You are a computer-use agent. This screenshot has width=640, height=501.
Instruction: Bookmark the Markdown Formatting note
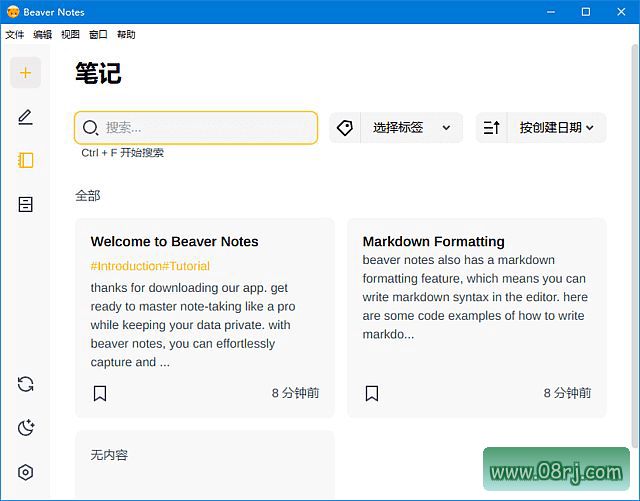(372, 394)
